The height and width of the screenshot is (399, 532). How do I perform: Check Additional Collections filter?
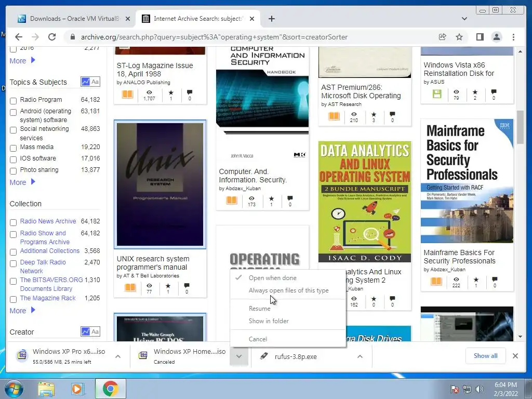pyautogui.click(x=13, y=252)
